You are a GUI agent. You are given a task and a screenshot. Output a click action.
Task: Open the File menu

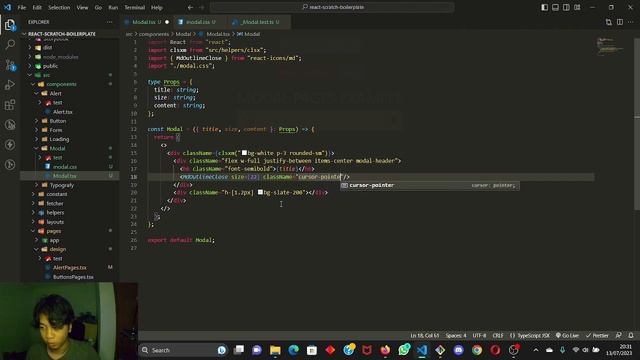(22, 7)
